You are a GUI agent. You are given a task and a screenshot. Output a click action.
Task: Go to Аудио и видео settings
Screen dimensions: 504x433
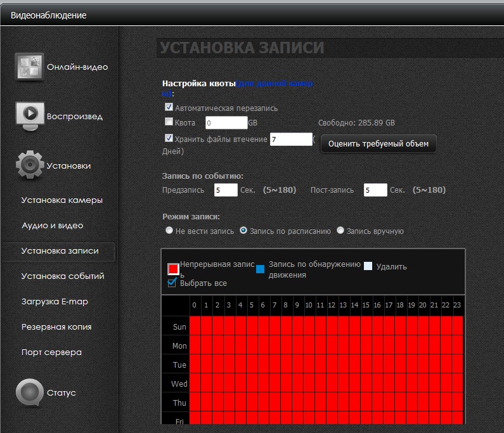coord(52,226)
